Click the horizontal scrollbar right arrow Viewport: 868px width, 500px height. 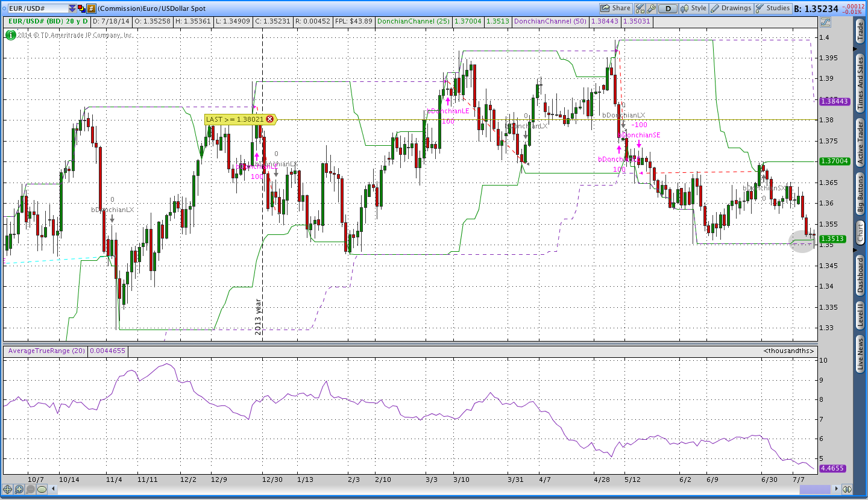point(835,490)
